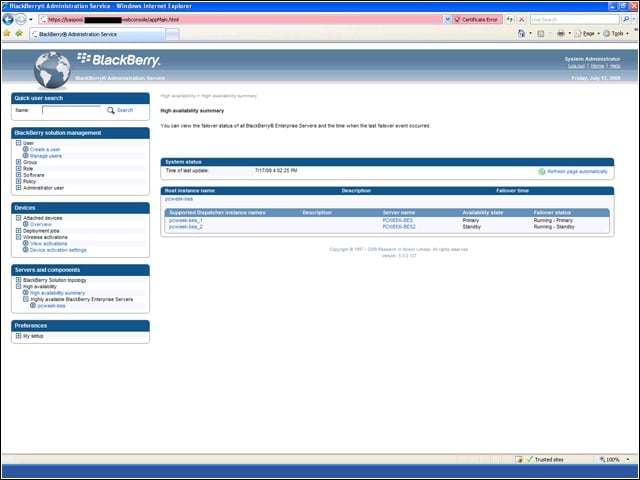Click the PCWEEK-BES2 server name link
The image size is (640, 480).
coord(399,227)
